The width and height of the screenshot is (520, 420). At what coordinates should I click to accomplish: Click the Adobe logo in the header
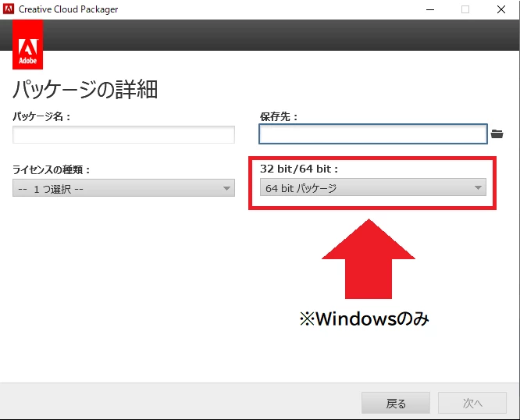[x=27, y=44]
